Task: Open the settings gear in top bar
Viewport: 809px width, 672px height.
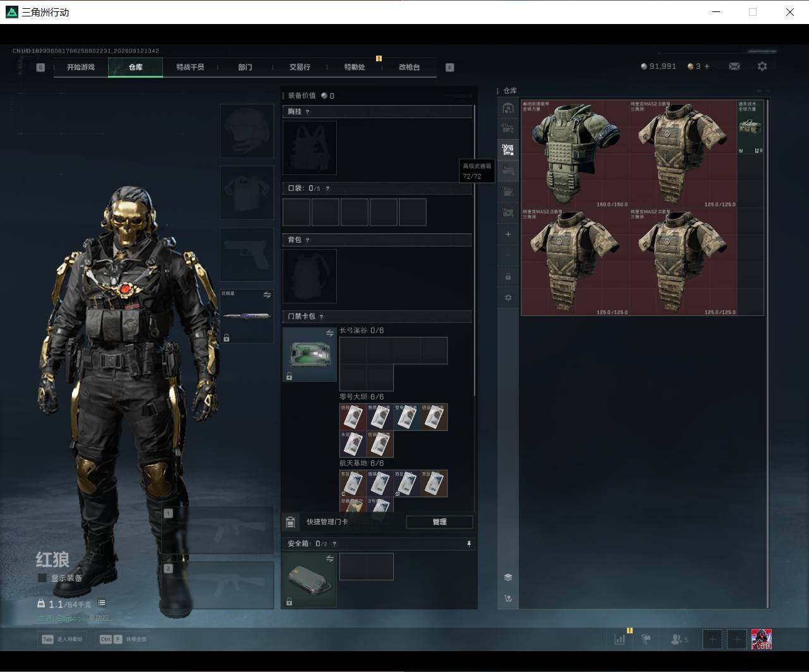Action: (x=762, y=66)
